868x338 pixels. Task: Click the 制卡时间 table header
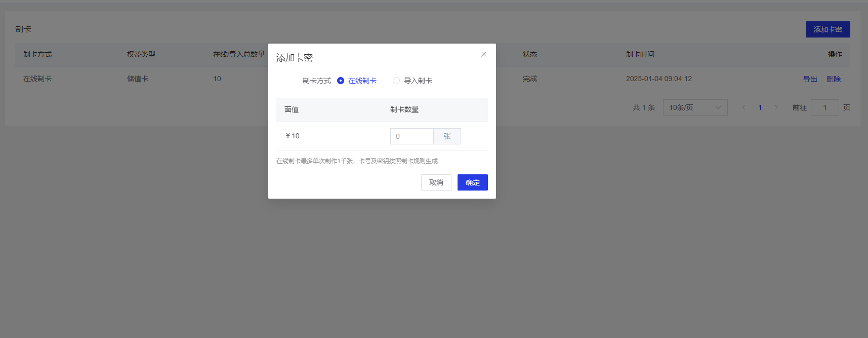pos(640,54)
